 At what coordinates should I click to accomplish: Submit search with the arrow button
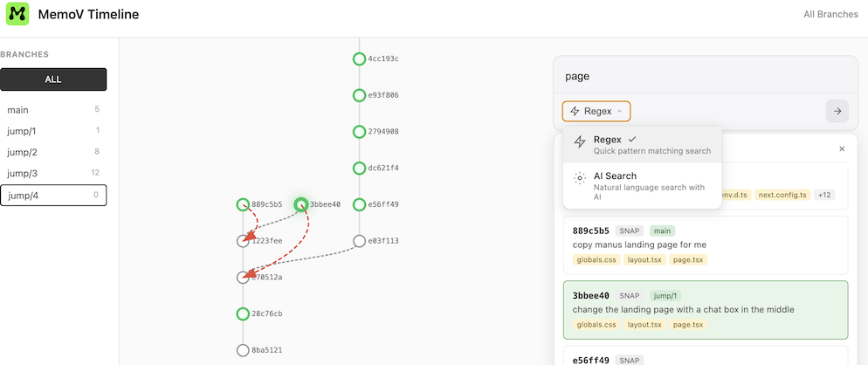tap(837, 111)
